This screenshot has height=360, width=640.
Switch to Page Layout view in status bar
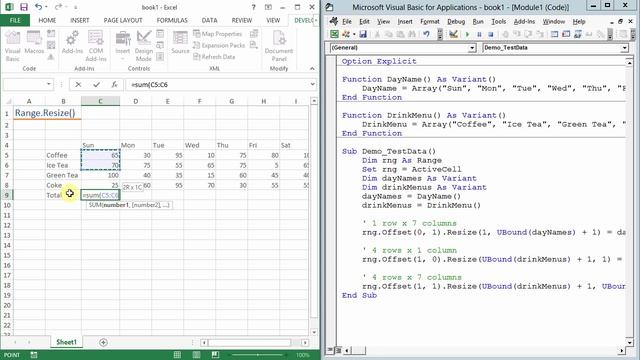tap(196, 355)
